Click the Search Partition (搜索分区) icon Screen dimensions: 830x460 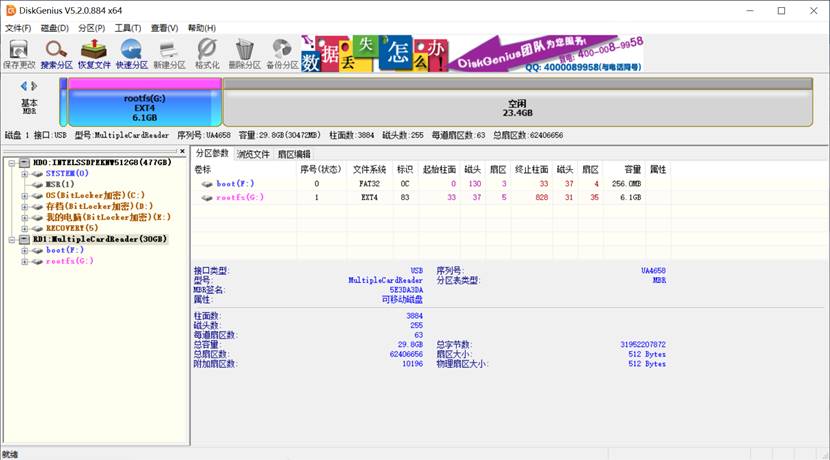click(x=56, y=54)
